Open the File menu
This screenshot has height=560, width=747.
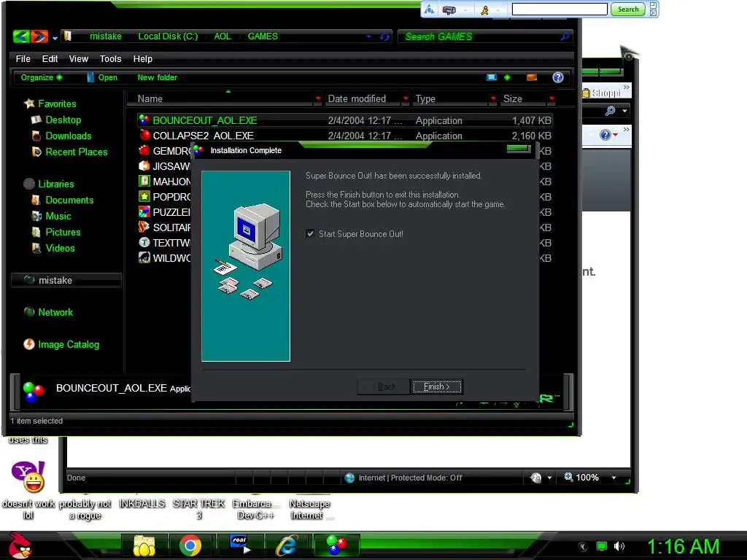click(23, 58)
